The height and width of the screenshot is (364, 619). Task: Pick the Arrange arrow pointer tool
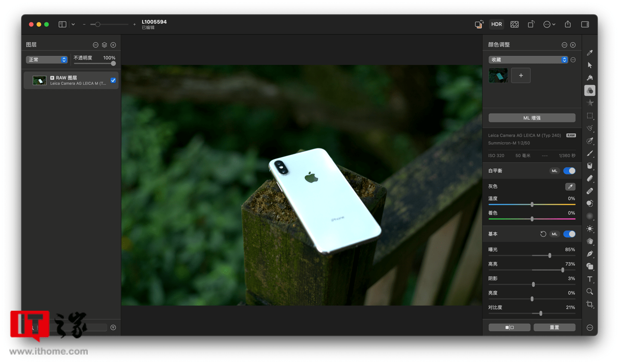coord(590,65)
